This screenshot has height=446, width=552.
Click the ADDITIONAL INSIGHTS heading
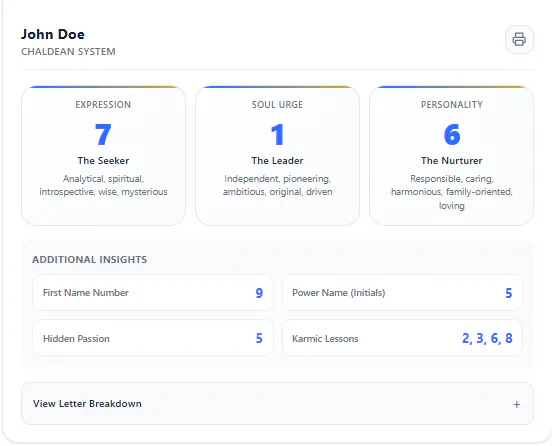click(89, 259)
